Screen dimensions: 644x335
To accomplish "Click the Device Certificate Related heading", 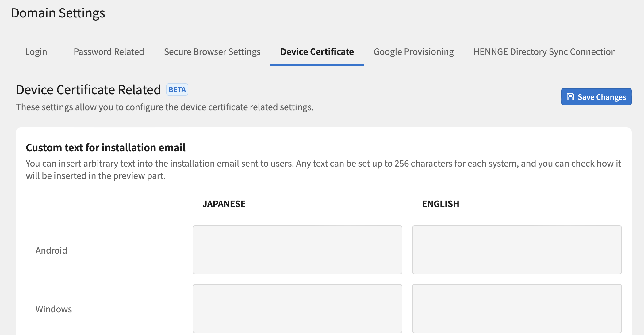I will point(89,90).
